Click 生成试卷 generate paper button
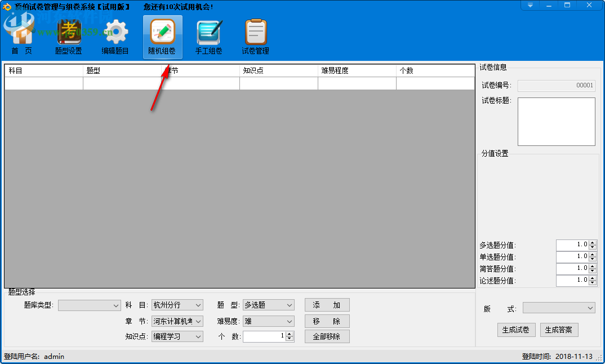 (516, 330)
